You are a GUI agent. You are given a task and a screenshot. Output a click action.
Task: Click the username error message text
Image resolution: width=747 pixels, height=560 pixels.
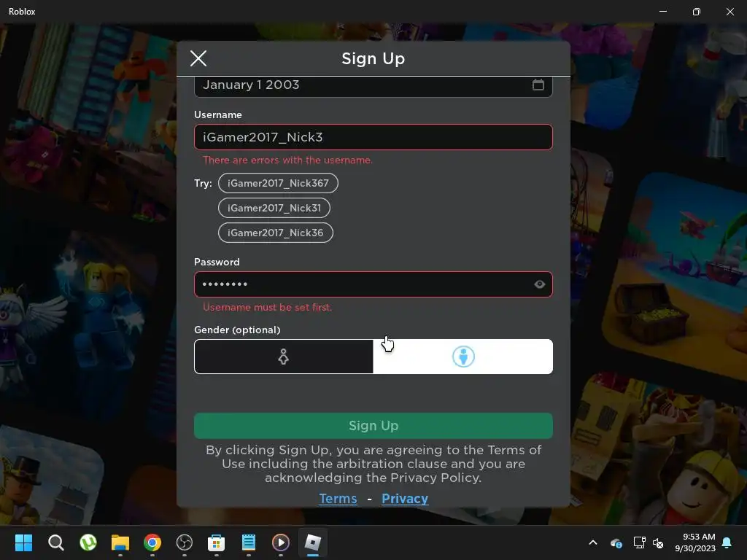[287, 160]
